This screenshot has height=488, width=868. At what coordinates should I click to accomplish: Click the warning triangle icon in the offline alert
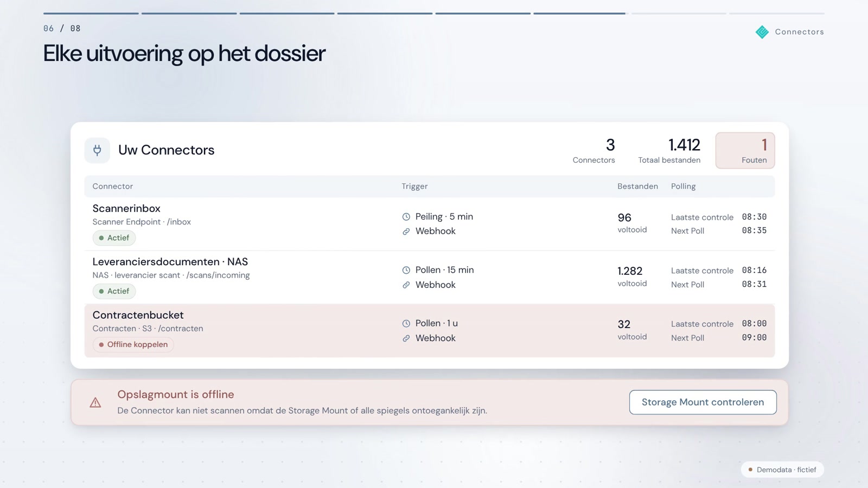tap(95, 402)
